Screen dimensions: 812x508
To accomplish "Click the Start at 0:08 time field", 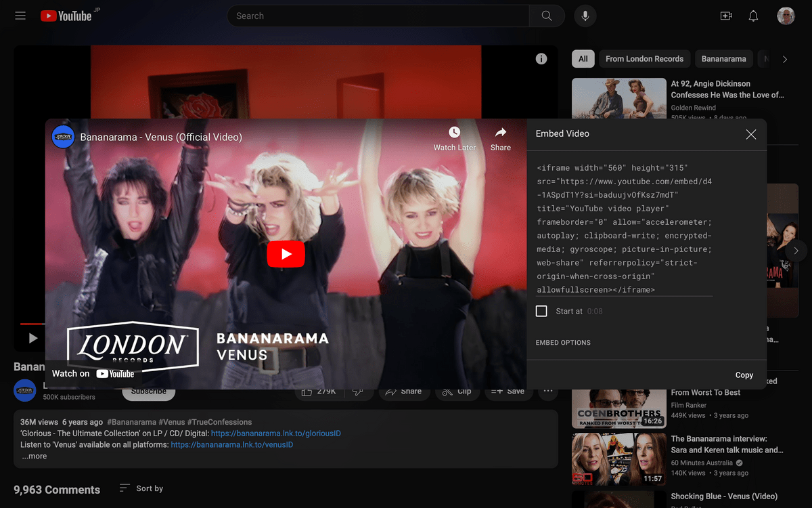I will click(x=595, y=312).
